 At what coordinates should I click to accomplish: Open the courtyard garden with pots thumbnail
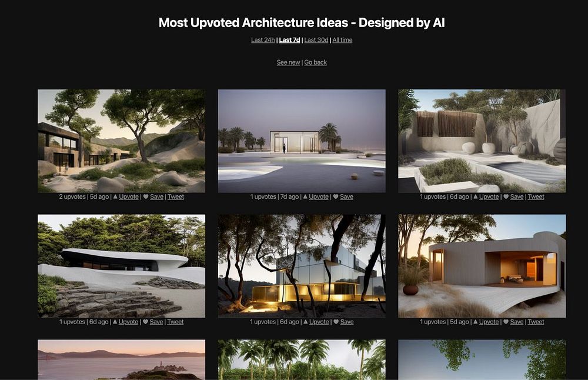pos(482,141)
